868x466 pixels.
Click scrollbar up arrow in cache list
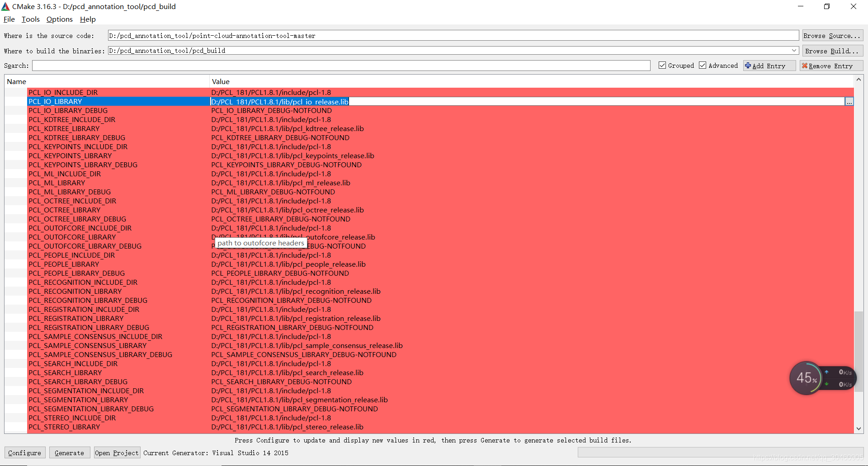859,80
